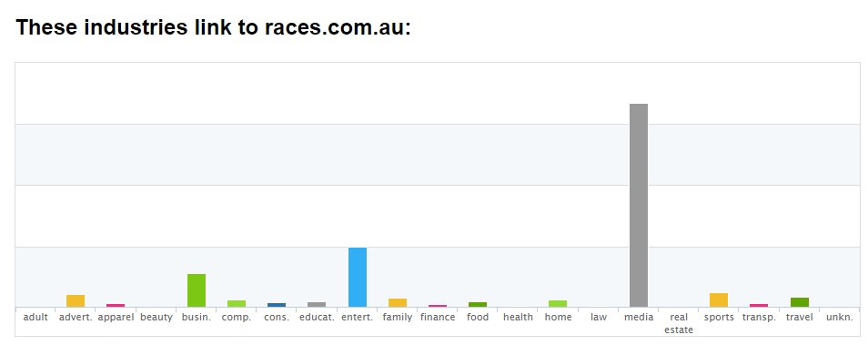Select the green travel bar
This screenshot has height=345, width=868.
coord(800,302)
